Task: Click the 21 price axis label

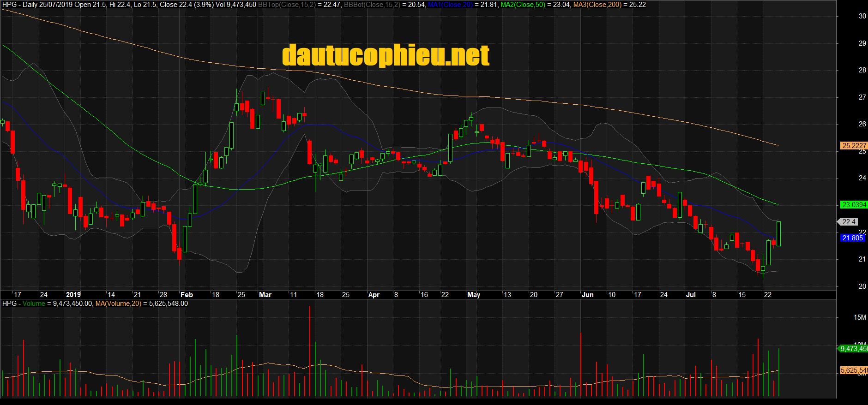Action: 862,259
